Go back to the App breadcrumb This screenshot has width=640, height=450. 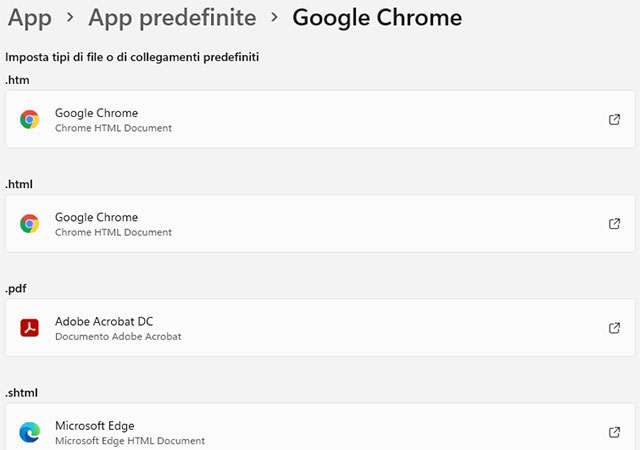(30, 18)
